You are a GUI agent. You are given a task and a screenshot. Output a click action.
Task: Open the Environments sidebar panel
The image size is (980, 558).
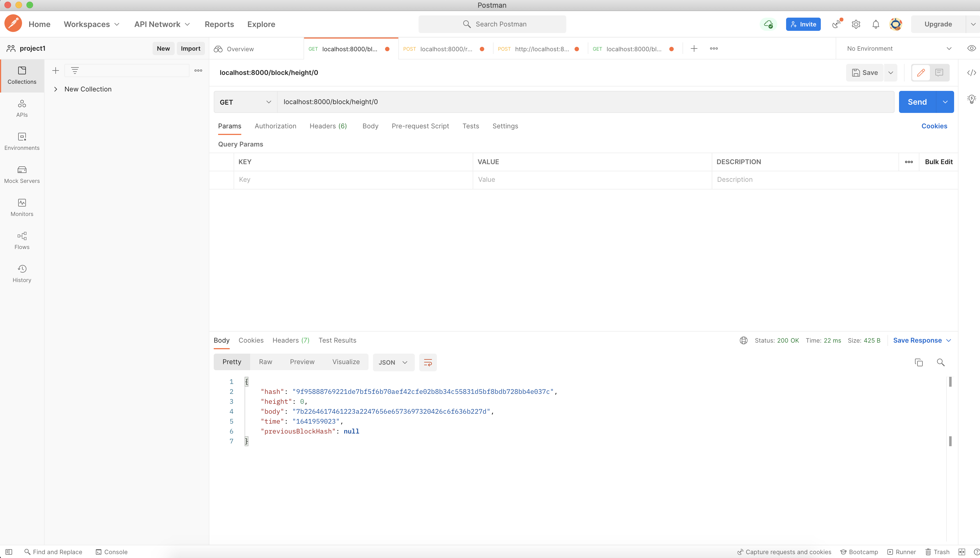pyautogui.click(x=22, y=141)
